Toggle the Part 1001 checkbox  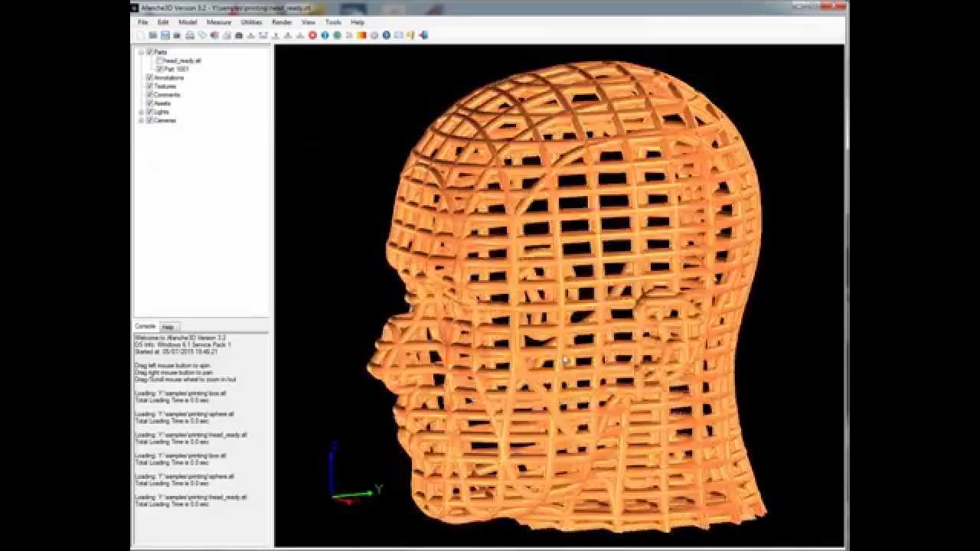[160, 69]
